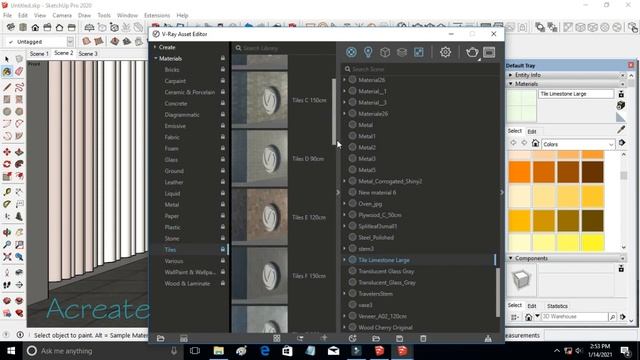The width and height of the screenshot is (640, 360).
Task: Select the SketchUp Tape Measure tool
Action: point(7,191)
